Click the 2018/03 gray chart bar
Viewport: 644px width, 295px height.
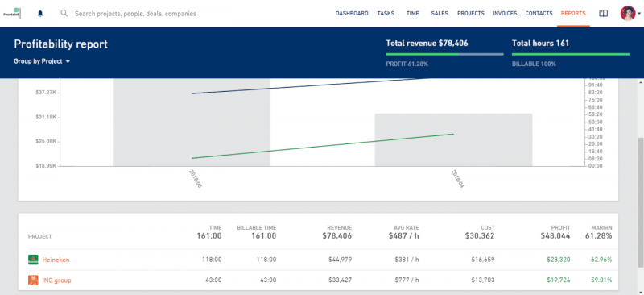coord(192,123)
